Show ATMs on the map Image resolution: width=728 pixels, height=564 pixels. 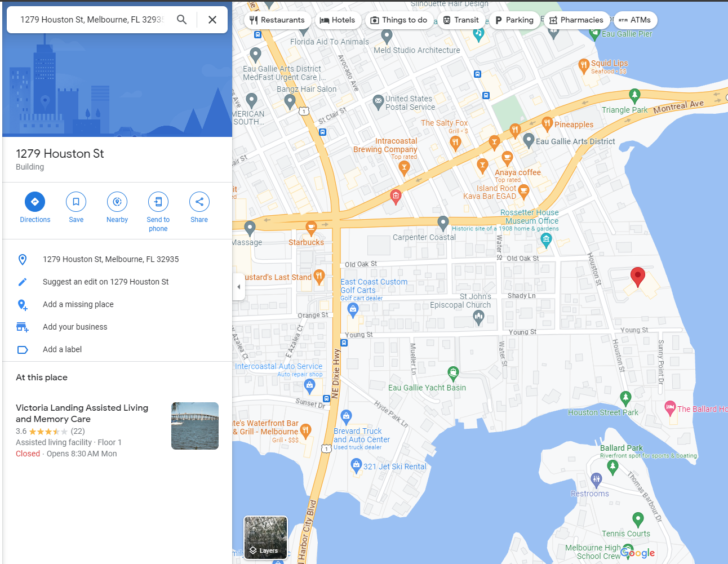tap(635, 20)
